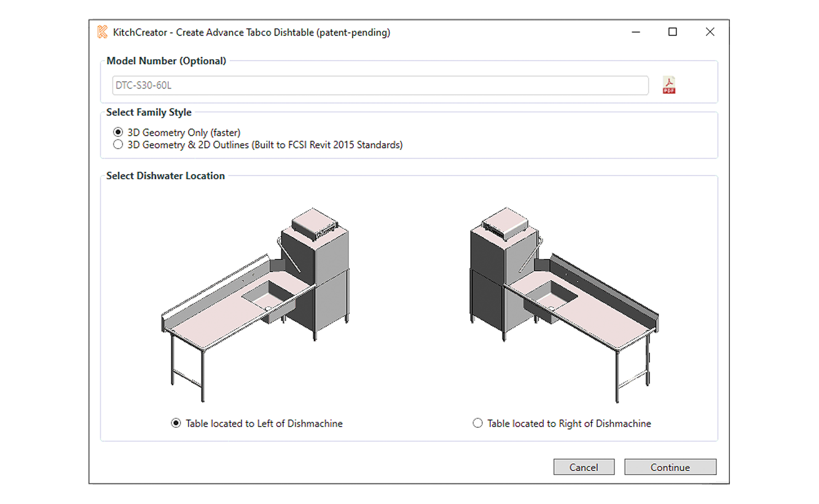The width and height of the screenshot is (819, 504).
Task: Choose Table located to Left of Dishmachine
Action: (257, 424)
